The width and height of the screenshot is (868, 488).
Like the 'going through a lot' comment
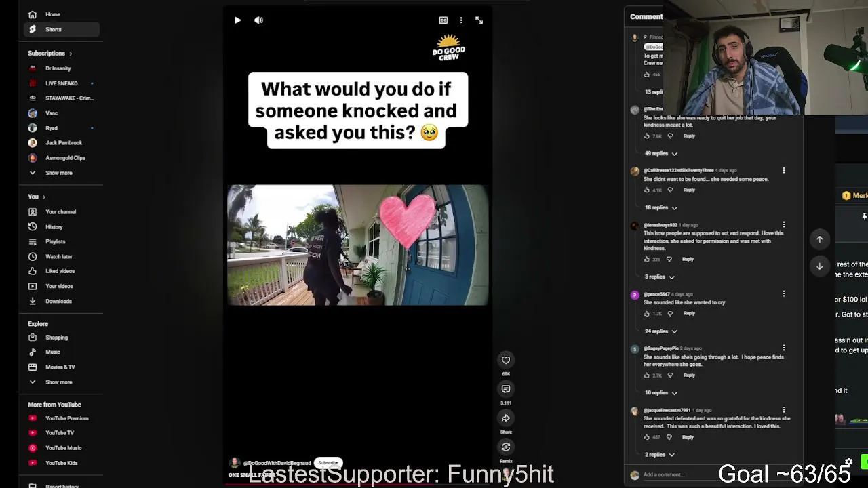pos(647,375)
